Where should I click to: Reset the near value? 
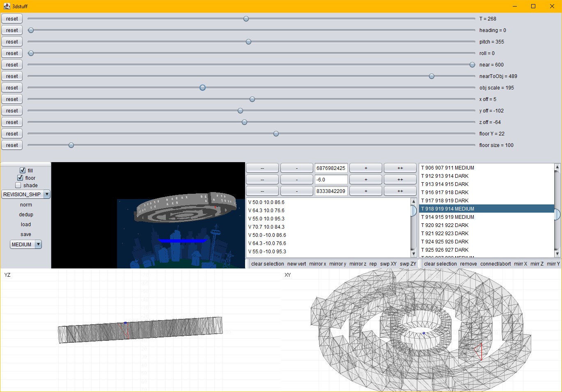(12, 65)
